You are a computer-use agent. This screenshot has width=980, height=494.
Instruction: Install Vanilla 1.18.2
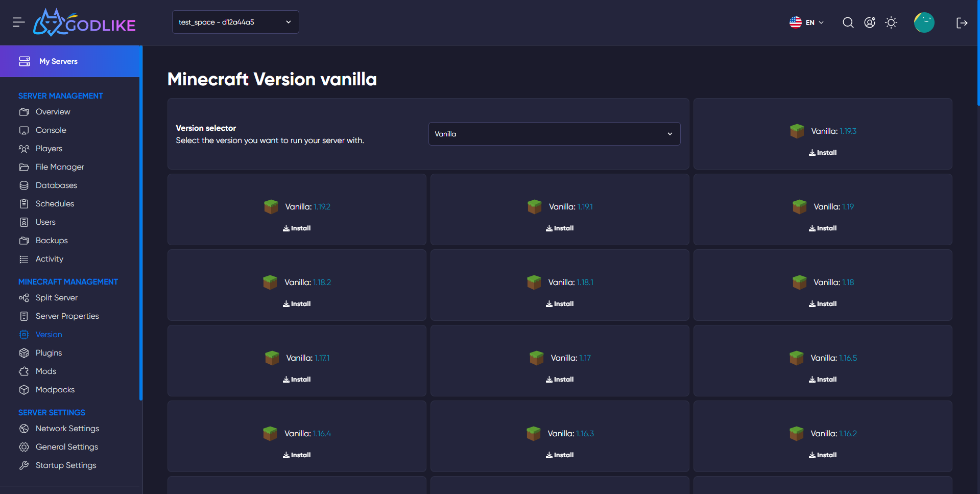297,304
